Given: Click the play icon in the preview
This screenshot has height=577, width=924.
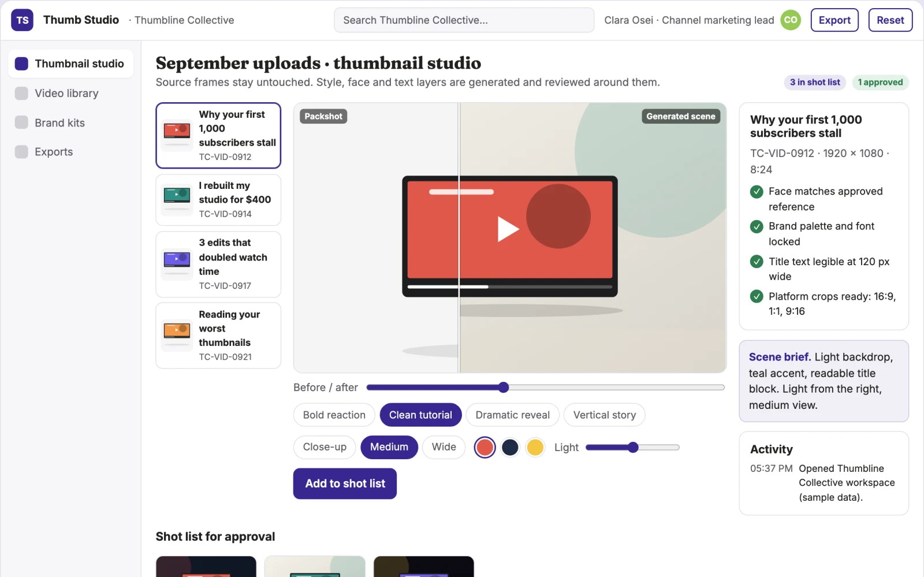Looking at the screenshot, I should 508,229.
